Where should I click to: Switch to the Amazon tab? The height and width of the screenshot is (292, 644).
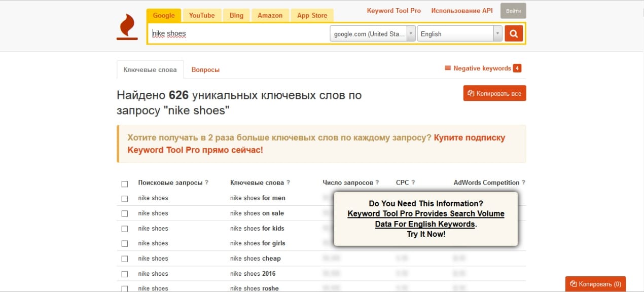(270, 15)
